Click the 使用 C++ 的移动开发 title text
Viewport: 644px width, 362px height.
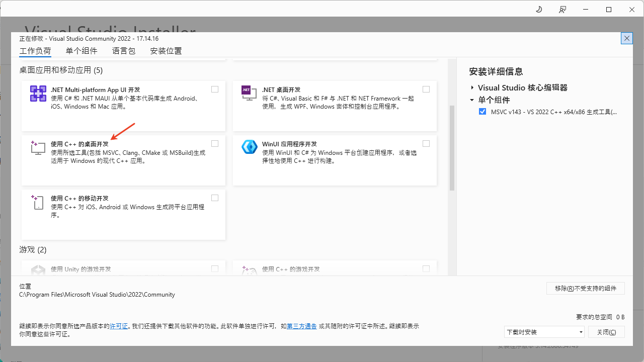79,198
